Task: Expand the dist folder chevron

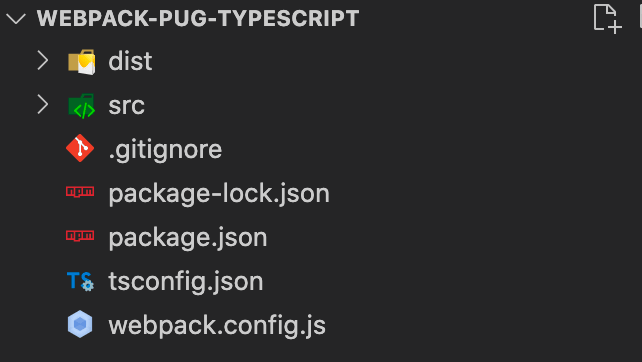Action: coord(43,61)
